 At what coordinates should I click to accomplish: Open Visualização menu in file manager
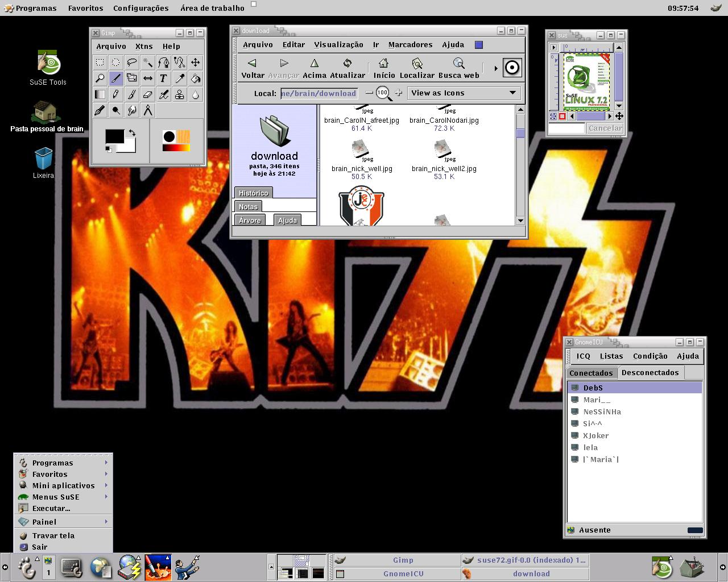pyautogui.click(x=338, y=45)
